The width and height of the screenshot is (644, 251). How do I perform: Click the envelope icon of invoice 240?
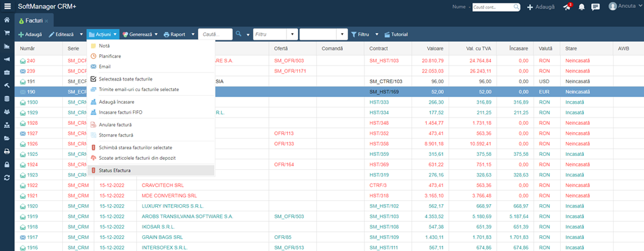[22, 60]
